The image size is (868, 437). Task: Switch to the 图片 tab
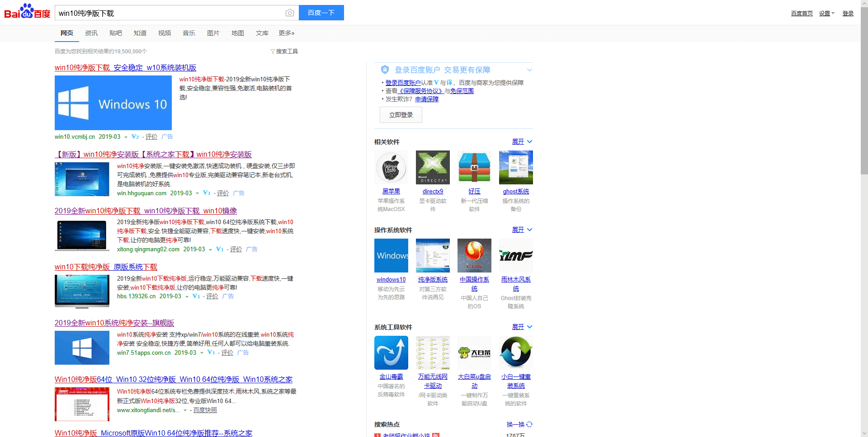coord(213,33)
